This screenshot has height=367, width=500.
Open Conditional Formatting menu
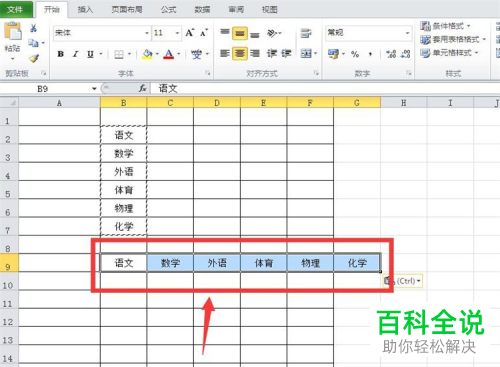[445, 26]
